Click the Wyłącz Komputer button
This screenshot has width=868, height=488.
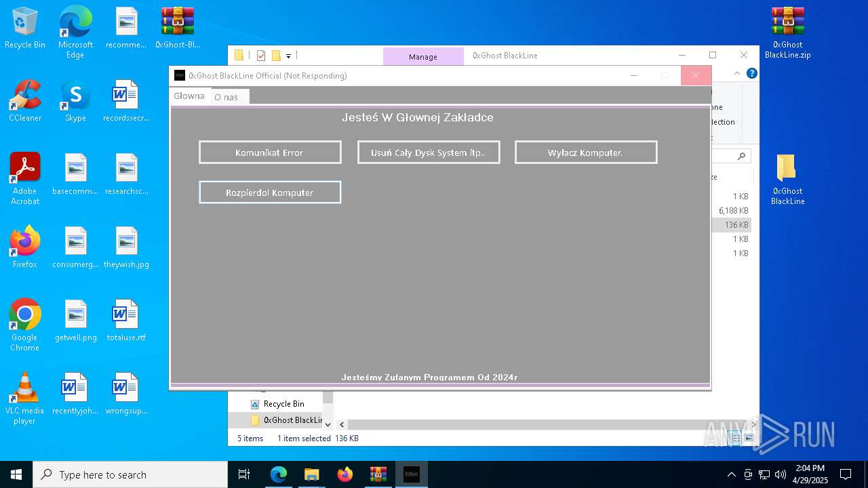pyautogui.click(x=586, y=152)
